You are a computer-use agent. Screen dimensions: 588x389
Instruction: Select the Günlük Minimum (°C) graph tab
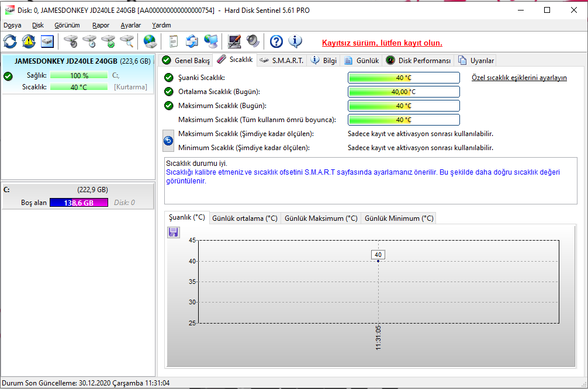pyautogui.click(x=399, y=218)
